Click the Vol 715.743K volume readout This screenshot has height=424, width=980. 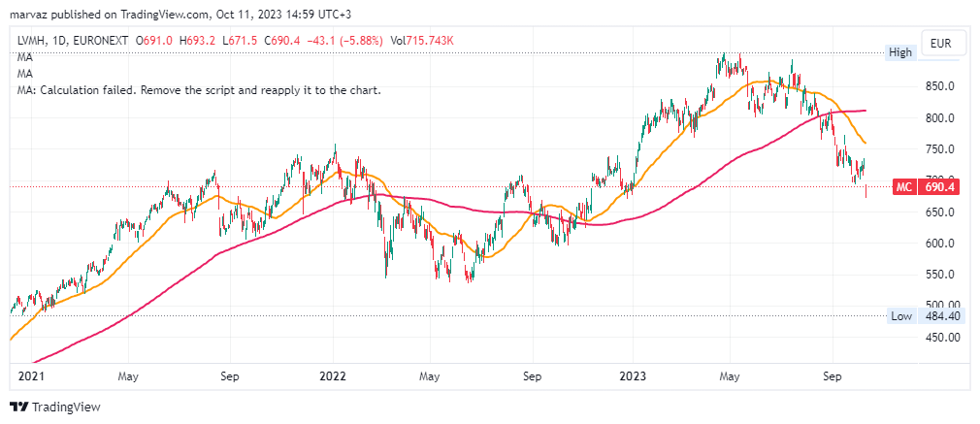click(x=422, y=41)
